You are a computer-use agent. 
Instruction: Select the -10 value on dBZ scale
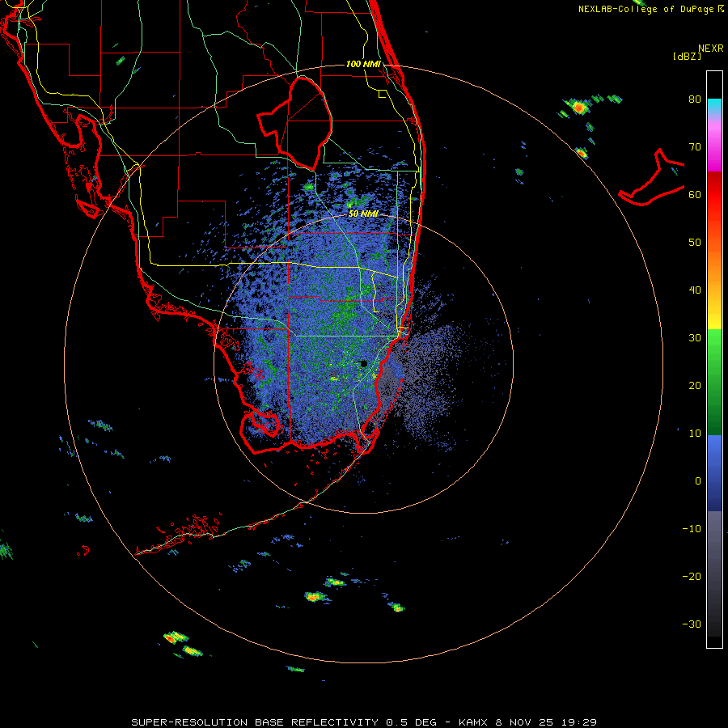(x=692, y=529)
